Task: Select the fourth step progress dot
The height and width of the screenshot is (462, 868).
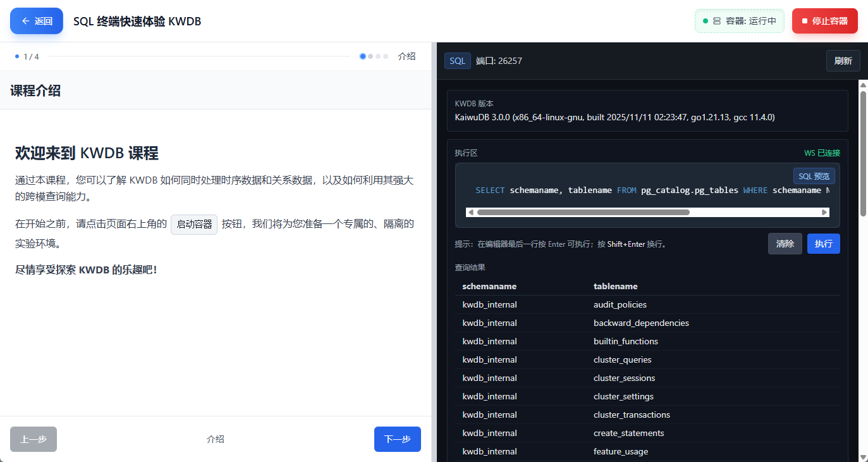Action: [x=386, y=56]
